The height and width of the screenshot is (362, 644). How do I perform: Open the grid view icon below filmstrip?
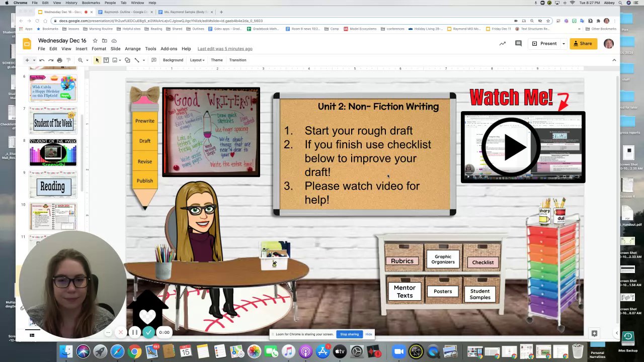[x=32, y=335]
